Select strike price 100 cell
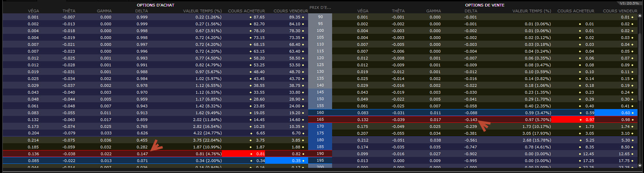This screenshot has height=173, width=644. (x=320, y=30)
